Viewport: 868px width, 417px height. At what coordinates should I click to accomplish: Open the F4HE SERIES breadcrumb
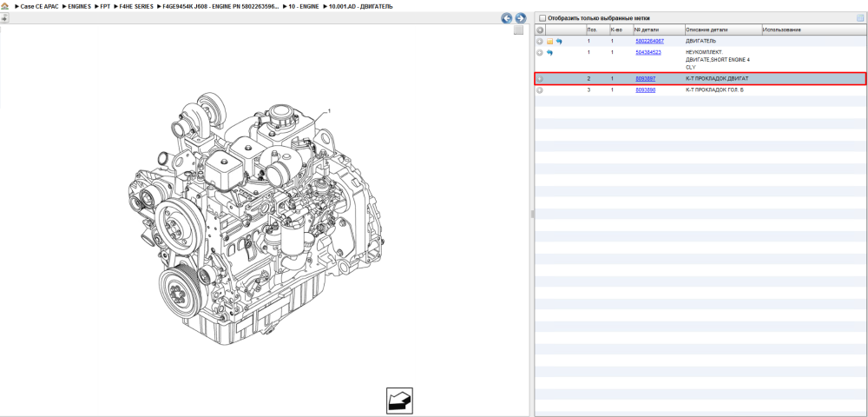pos(136,7)
